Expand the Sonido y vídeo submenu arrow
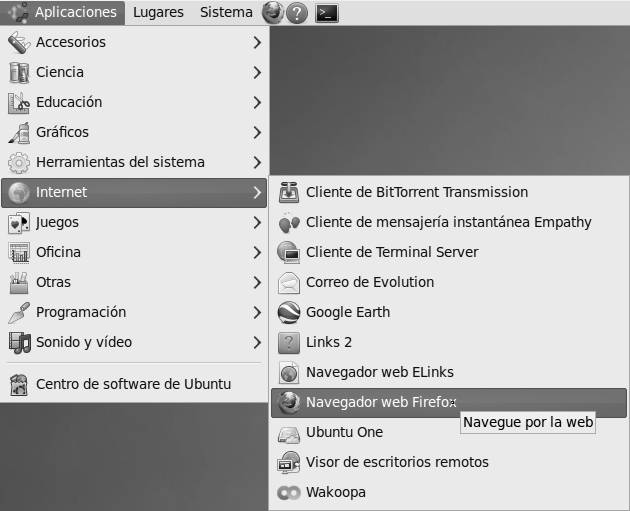630x511 pixels. (257, 342)
